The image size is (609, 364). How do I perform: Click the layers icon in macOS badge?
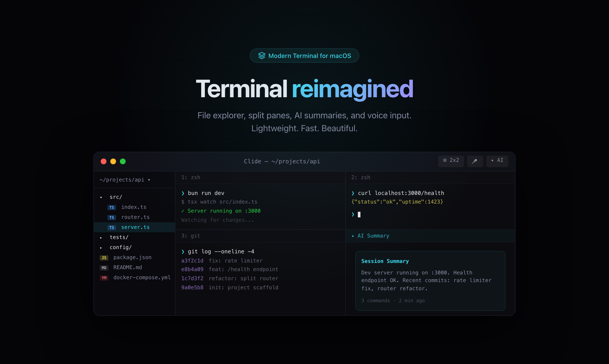tap(262, 56)
